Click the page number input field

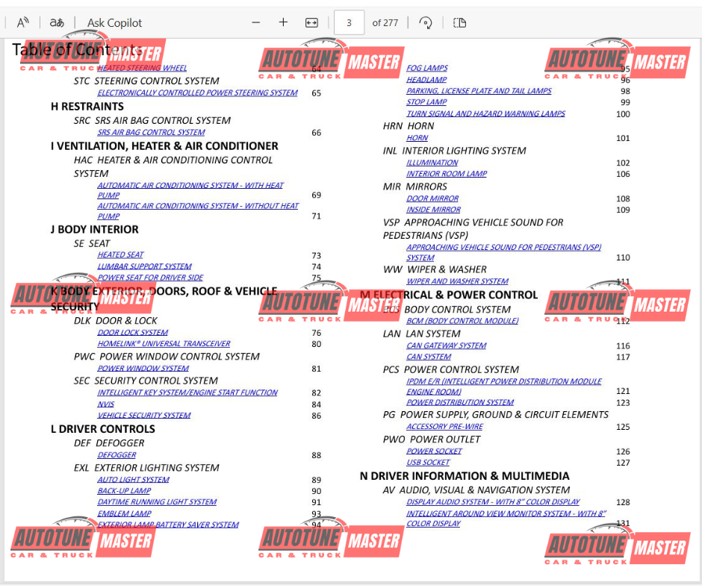point(349,22)
